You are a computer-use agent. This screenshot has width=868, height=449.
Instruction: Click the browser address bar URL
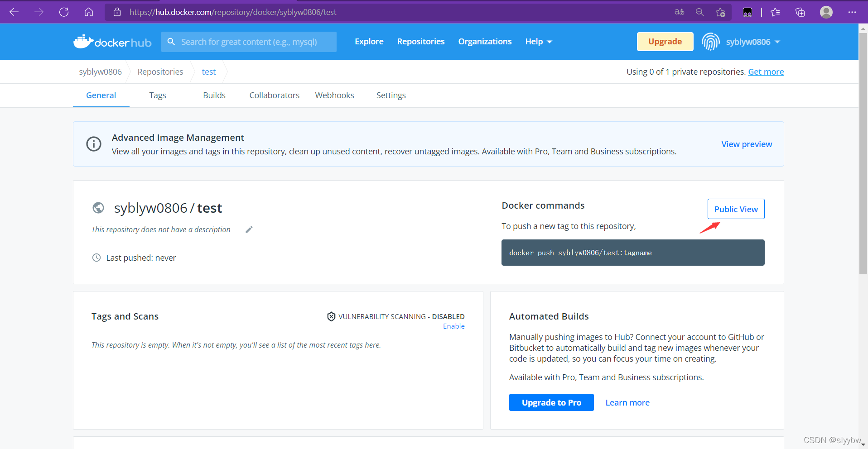click(x=233, y=12)
